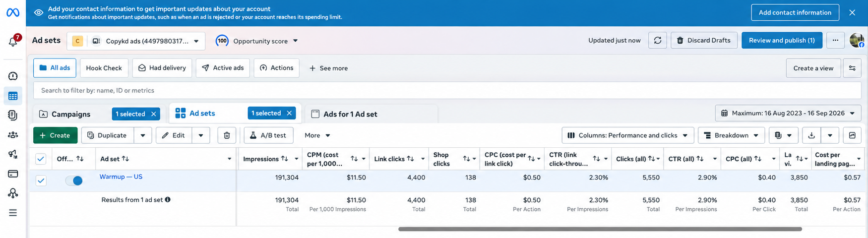This screenshot has height=238, width=868.
Task: Uncheck the Warmup — US row checkbox
Action: (x=41, y=180)
